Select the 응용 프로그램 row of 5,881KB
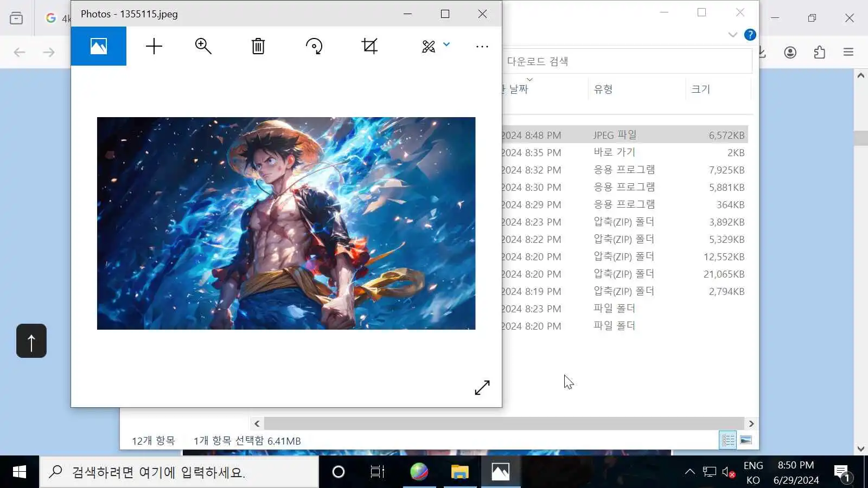This screenshot has height=488, width=868. coord(625,187)
